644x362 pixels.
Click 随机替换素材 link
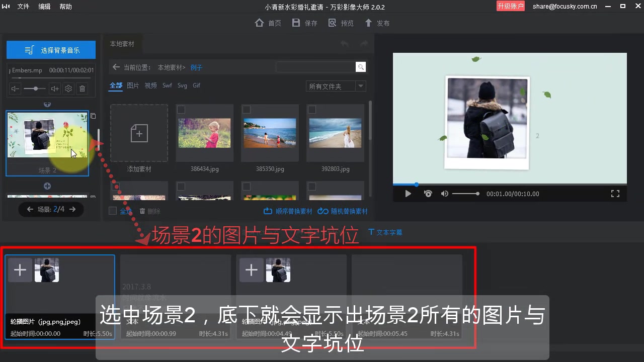point(344,211)
